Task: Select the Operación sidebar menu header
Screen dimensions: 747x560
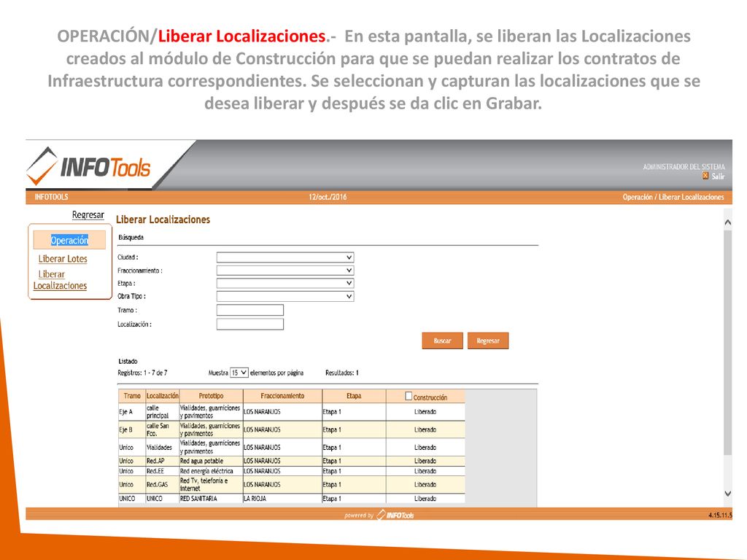Action: pyautogui.click(x=69, y=240)
